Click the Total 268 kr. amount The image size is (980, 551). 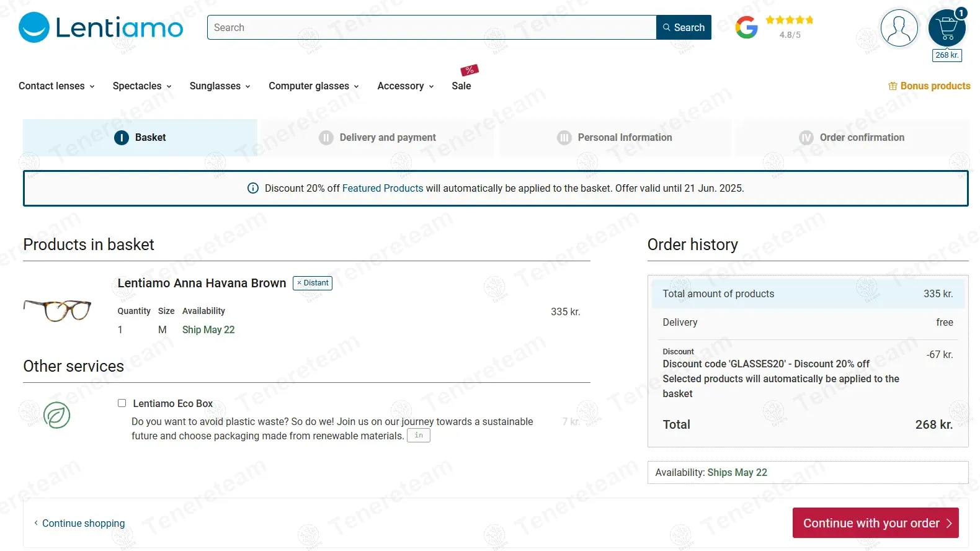point(934,425)
